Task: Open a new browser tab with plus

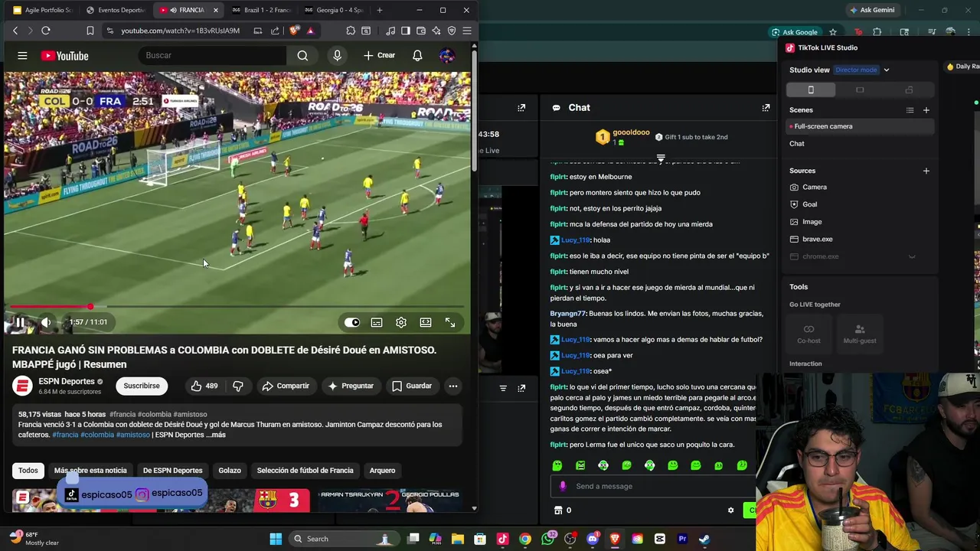Action: (x=380, y=10)
